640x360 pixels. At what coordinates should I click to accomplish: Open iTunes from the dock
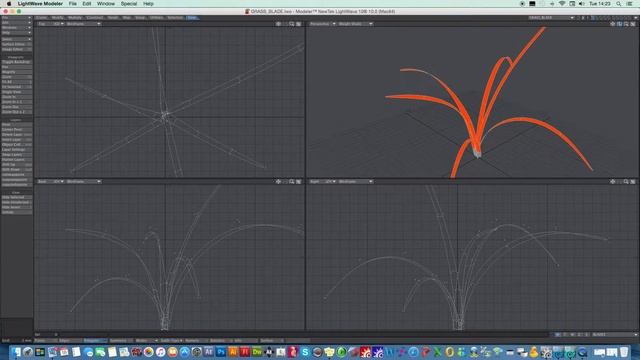[x=160, y=352]
